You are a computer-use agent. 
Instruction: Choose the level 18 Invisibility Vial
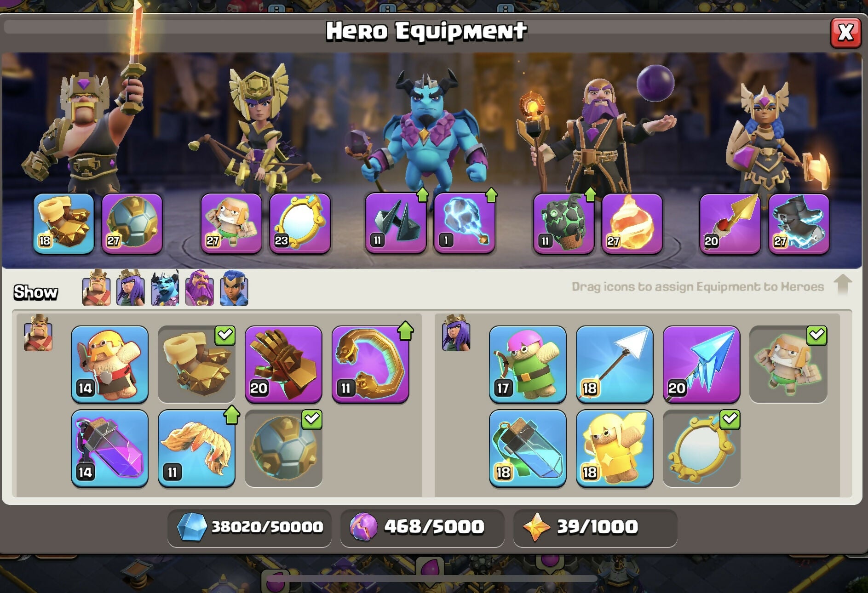[x=528, y=449]
